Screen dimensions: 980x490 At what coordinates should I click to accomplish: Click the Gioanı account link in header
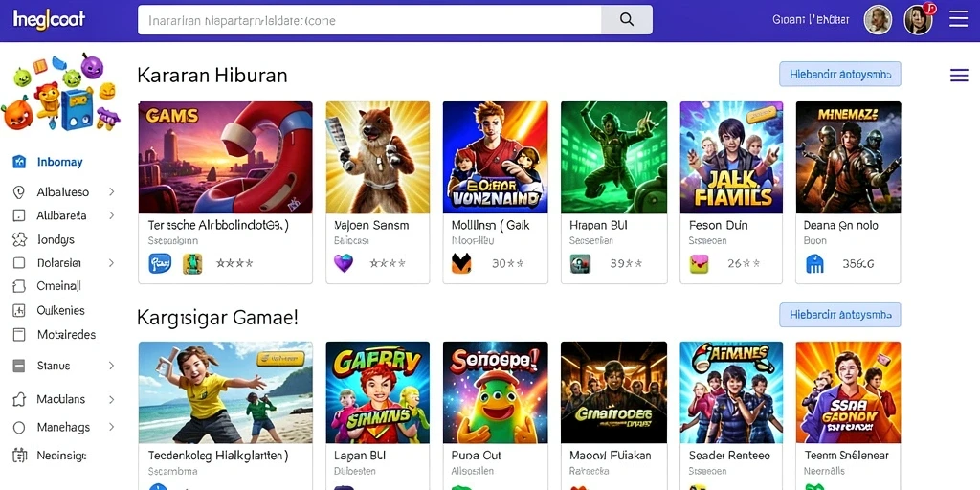click(812, 19)
